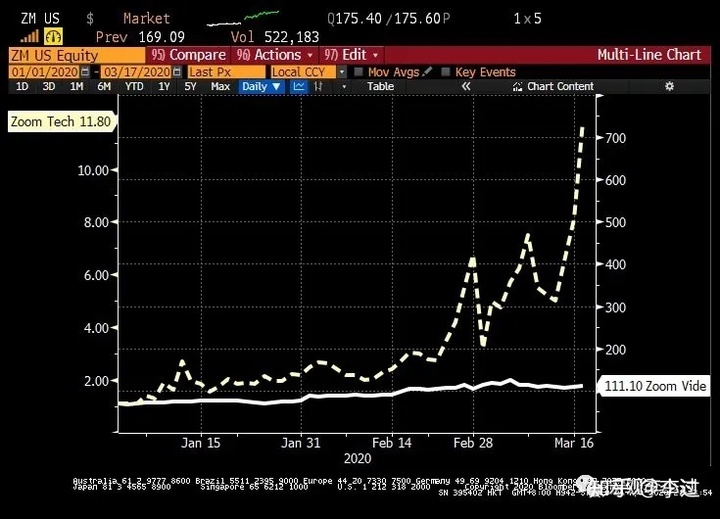Open end date calendar picker for 03/17/2020

tap(177, 72)
